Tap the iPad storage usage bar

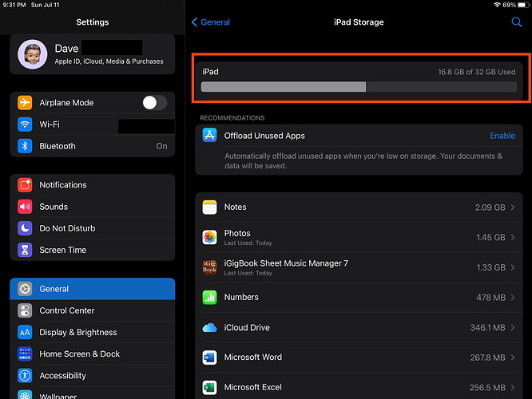click(x=359, y=87)
